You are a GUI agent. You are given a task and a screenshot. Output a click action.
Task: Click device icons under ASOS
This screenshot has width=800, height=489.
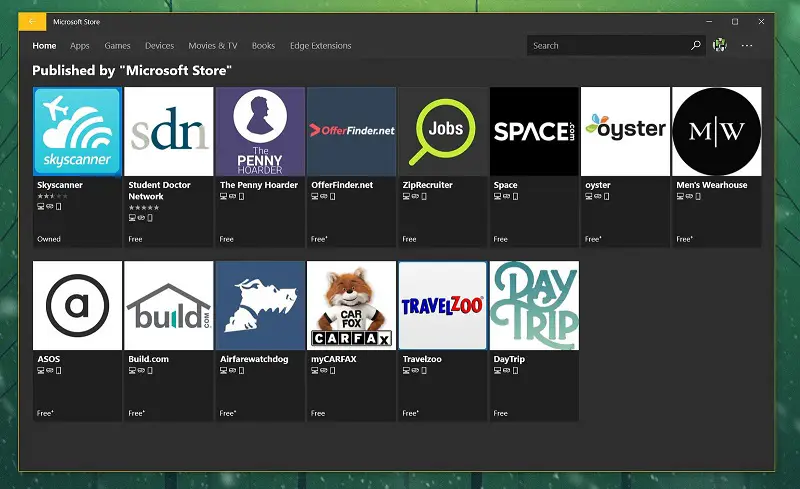[x=49, y=370]
